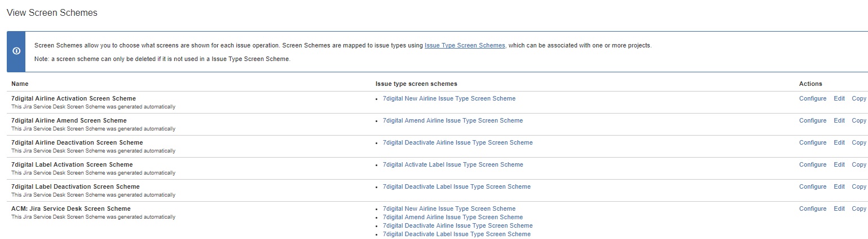Click the note about deleting screen schemes
The height and width of the screenshot is (239, 868).
click(162, 59)
